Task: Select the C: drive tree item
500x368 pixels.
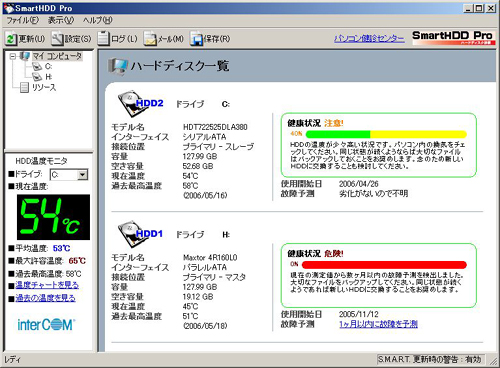Action: tap(48, 66)
